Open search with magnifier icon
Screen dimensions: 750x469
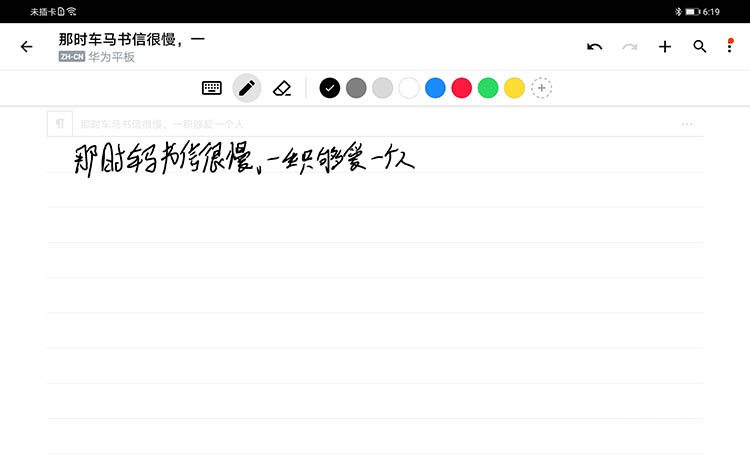pyautogui.click(x=700, y=46)
